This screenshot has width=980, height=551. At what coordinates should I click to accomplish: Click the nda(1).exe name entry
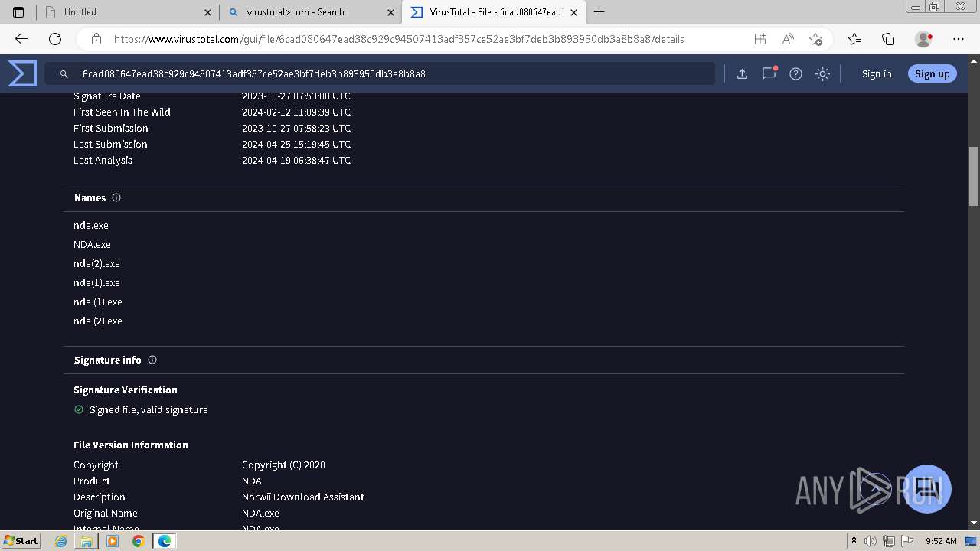pos(96,282)
